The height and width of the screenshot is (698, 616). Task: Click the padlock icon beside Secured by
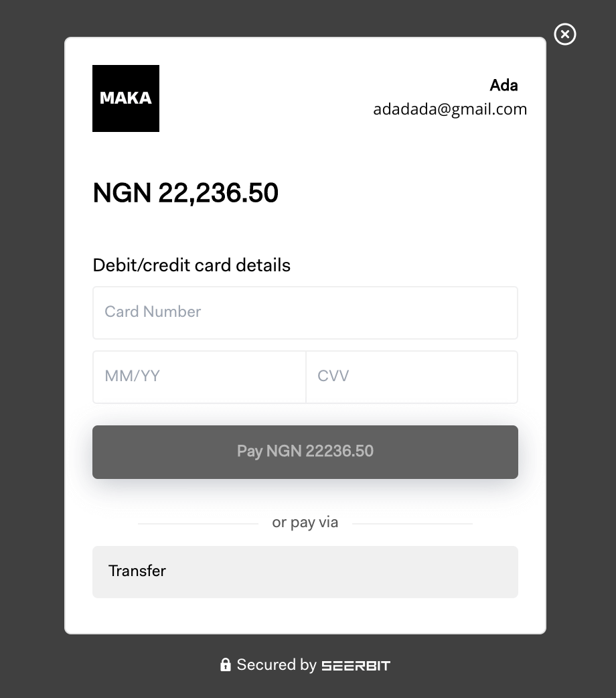226,665
